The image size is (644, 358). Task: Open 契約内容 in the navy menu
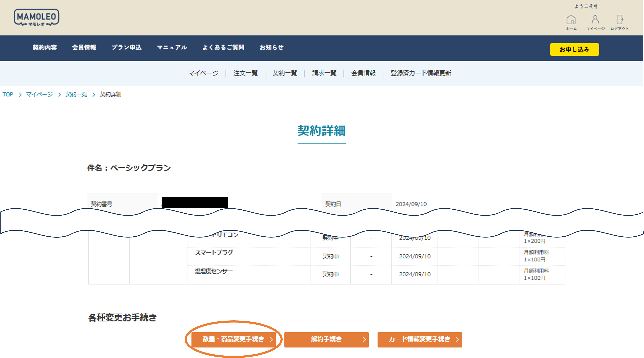coord(45,47)
